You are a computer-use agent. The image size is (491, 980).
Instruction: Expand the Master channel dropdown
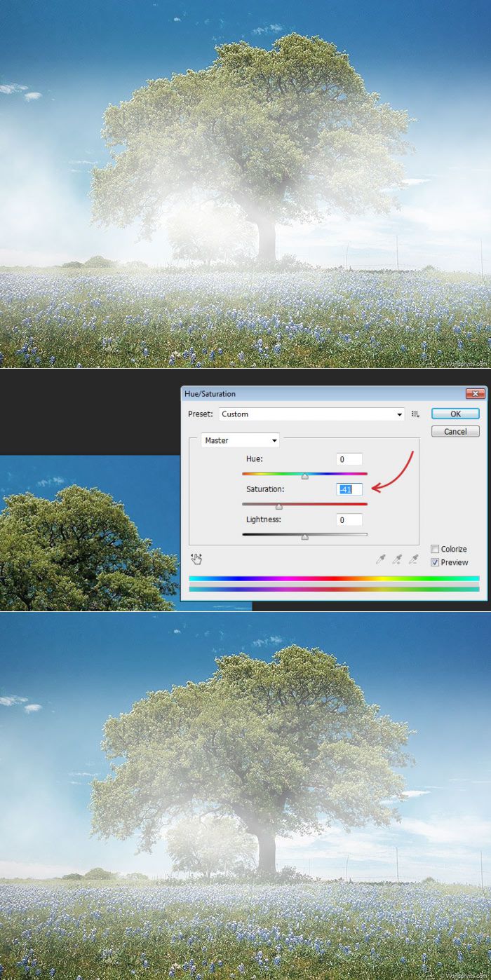(x=240, y=440)
